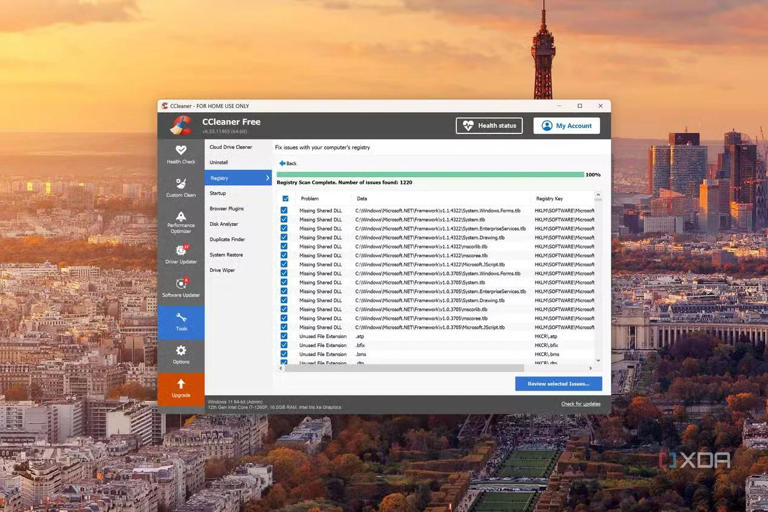The width and height of the screenshot is (768, 512).
Task: Uncheck v1.1.4322 System.Drawing.tlb row checkbox
Action: pyautogui.click(x=284, y=237)
